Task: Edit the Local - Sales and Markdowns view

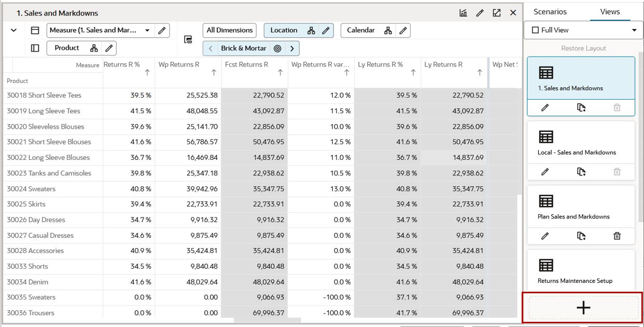Action: click(545, 172)
